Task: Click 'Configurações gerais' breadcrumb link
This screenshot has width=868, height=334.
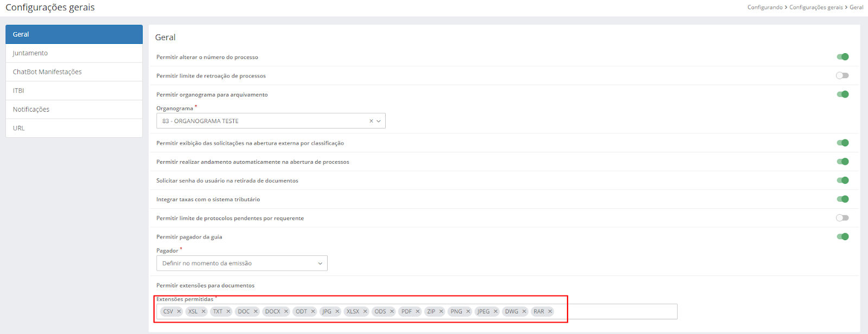Action: (x=816, y=7)
